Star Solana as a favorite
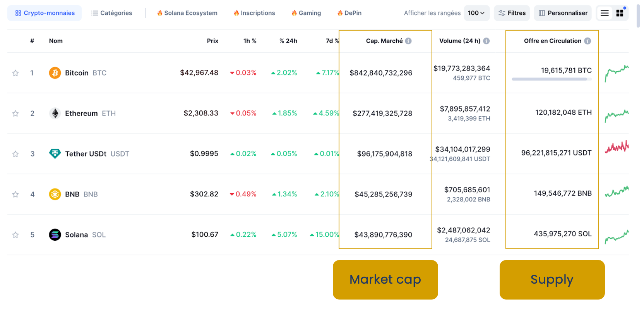Image resolution: width=644 pixels, height=310 pixels. [x=15, y=234]
